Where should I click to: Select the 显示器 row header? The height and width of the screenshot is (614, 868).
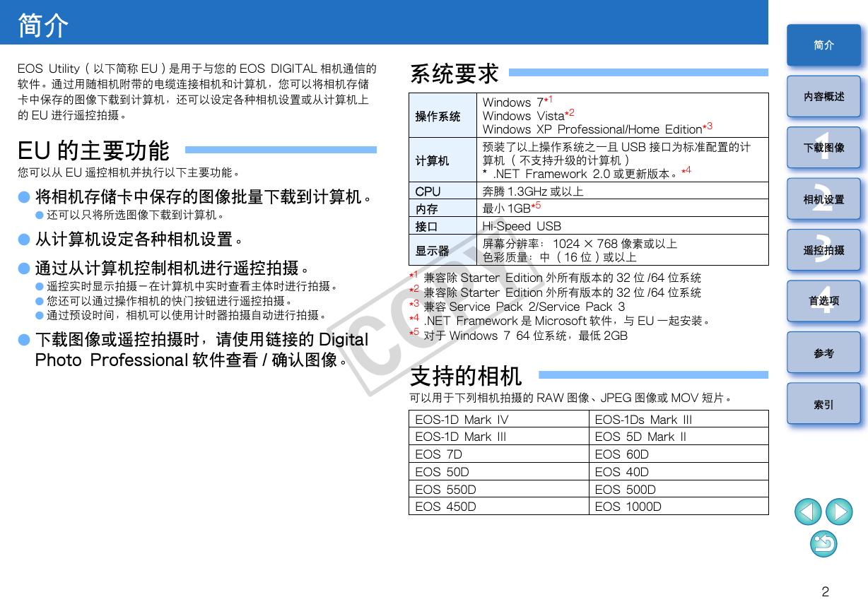coord(443,250)
